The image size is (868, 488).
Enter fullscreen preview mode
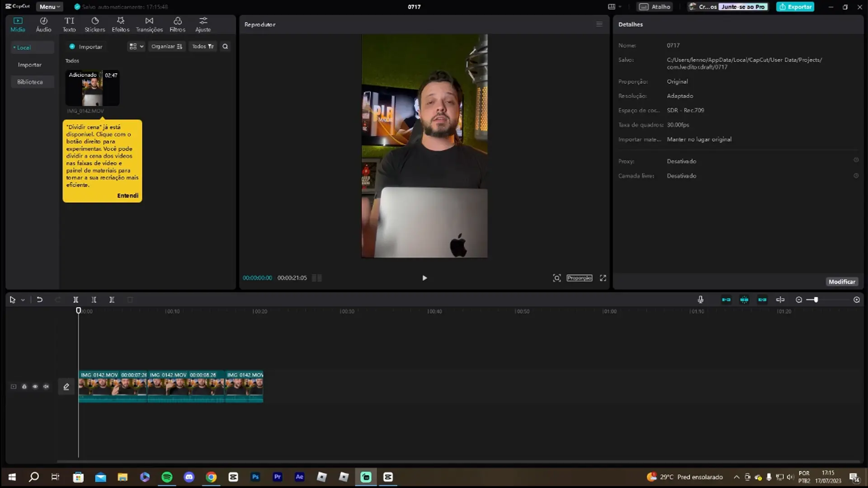pyautogui.click(x=603, y=278)
